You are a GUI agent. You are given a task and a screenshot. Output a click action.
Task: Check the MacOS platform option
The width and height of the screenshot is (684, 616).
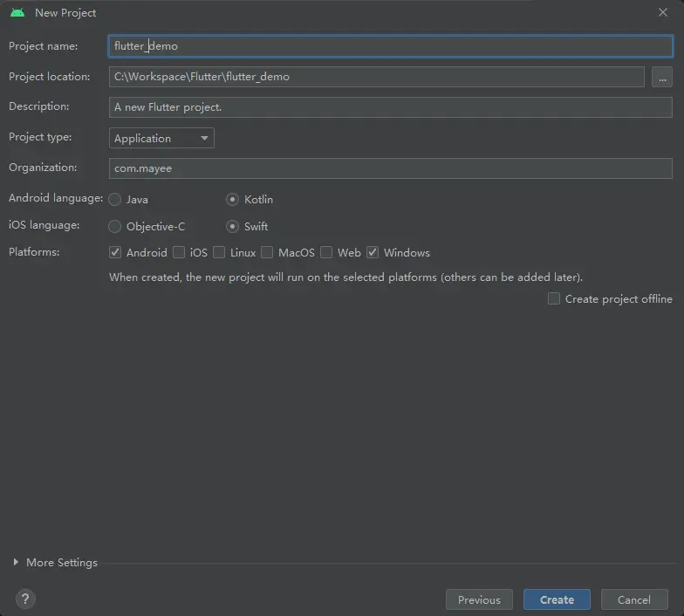click(x=267, y=253)
